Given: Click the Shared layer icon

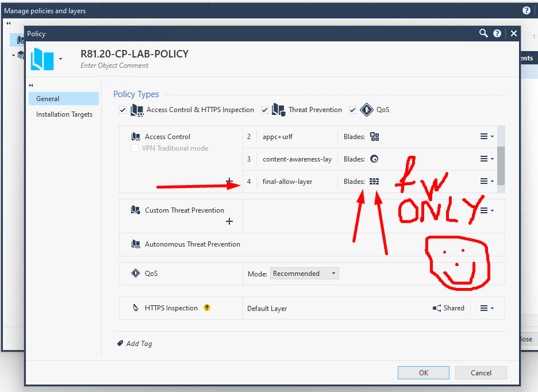Looking at the screenshot, I should tap(437, 308).
